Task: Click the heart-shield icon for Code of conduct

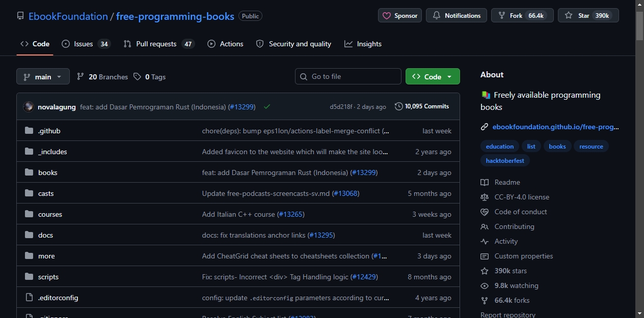Action: [x=485, y=212]
